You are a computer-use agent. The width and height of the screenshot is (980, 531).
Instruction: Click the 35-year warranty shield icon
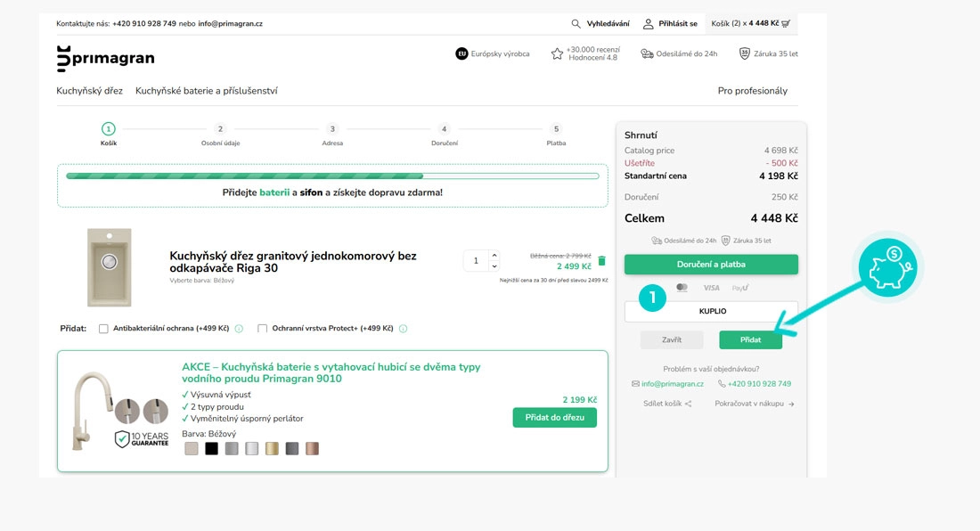[x=745, y=53]
